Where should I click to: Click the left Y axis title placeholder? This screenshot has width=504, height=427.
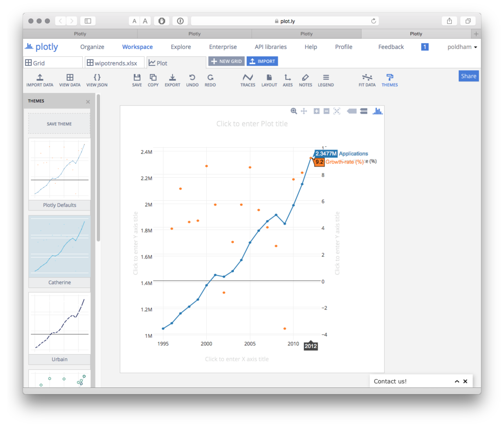point(135,243)
